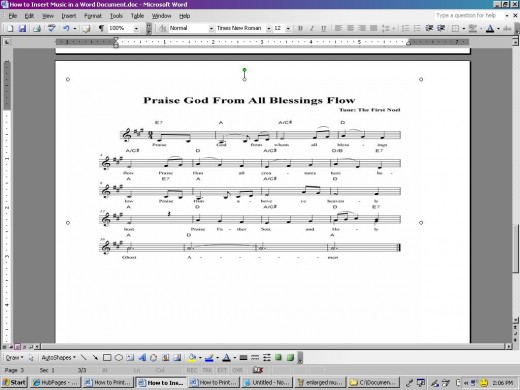The width and height of the screenshot is (520, 390).
Task: Justify the paragraph text
Action: [x=373, y=28]
